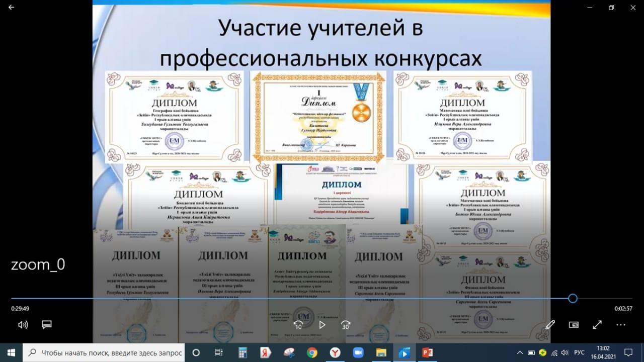The image size is (644, 362).
Task: Click the green tray notification icon
Action: [x=543, y=352]
